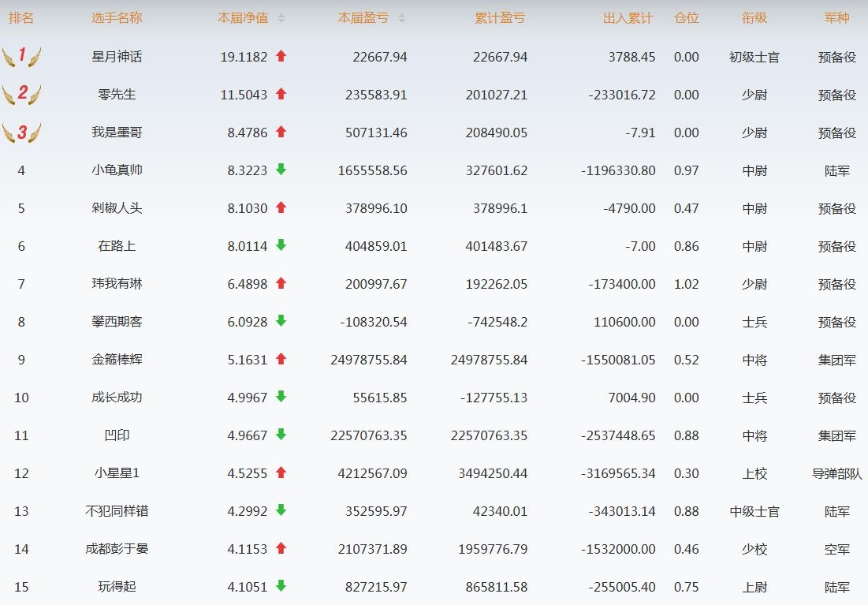Click the 本届盈亏 column header label
Screen dimensions: 868x605
(x=363, y=18)
